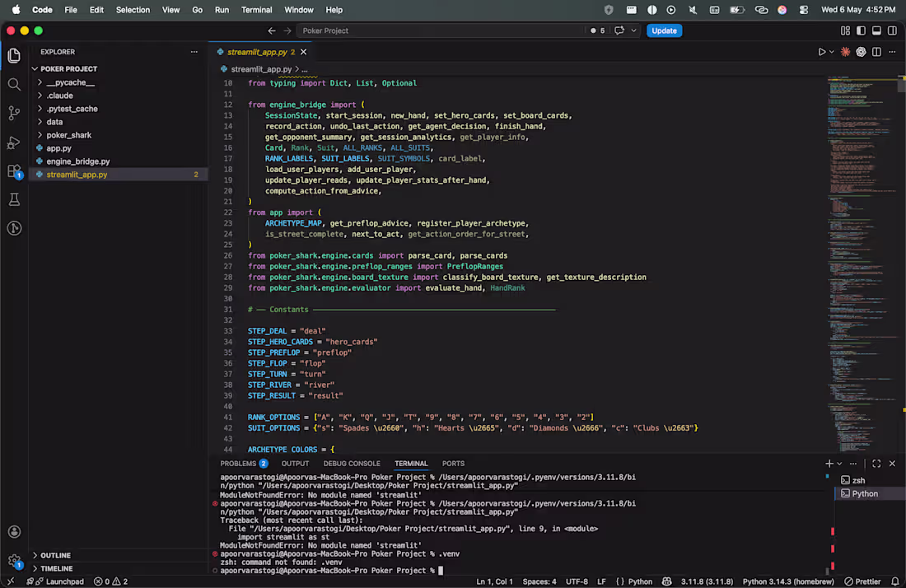Image resolution: width=906 pixels, height=588 pixels.
Task: Switch to the Debug Console tab
Action: (352, 464)
